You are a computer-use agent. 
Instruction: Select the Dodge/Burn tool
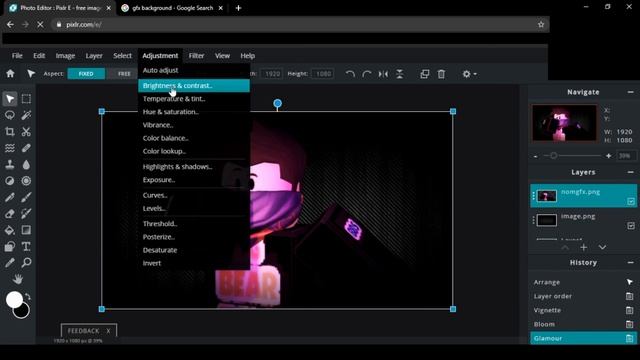tap(10, 181)
